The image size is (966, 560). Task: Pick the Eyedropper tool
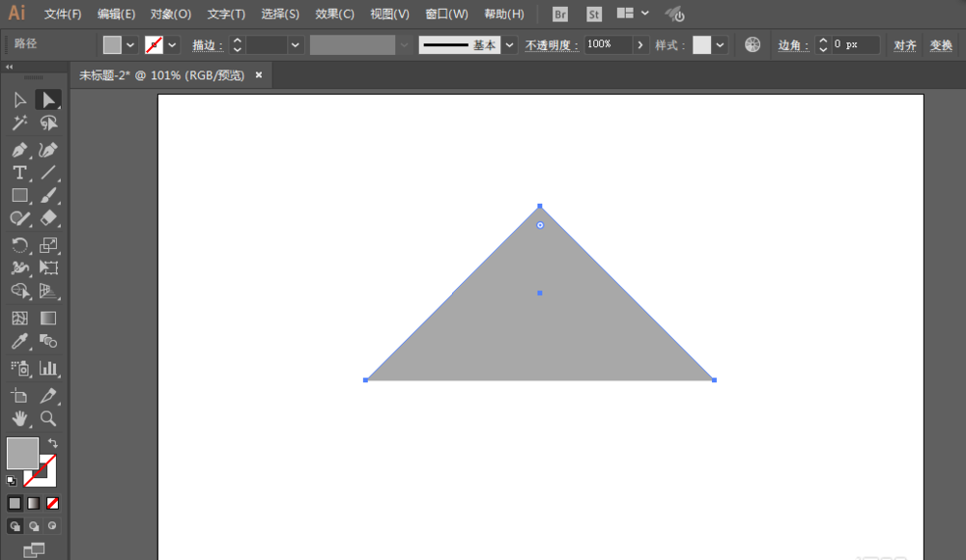point(19,342)
